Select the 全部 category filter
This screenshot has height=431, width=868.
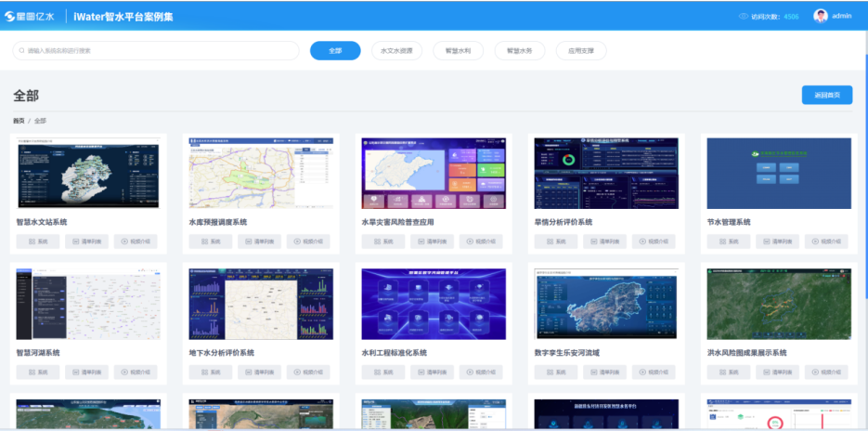[335, 50]
